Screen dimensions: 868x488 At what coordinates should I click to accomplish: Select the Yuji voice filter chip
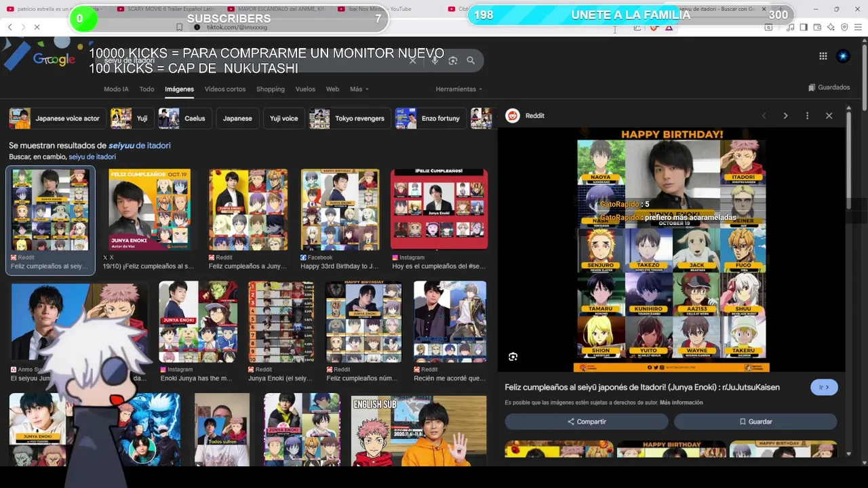(x=283, y=118)
